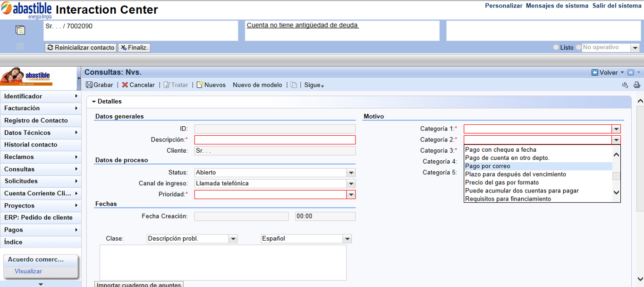This screenshot has width=644, height=287.
Task: Collapse the navigation sidebar with the arrow
Action: 79,78
